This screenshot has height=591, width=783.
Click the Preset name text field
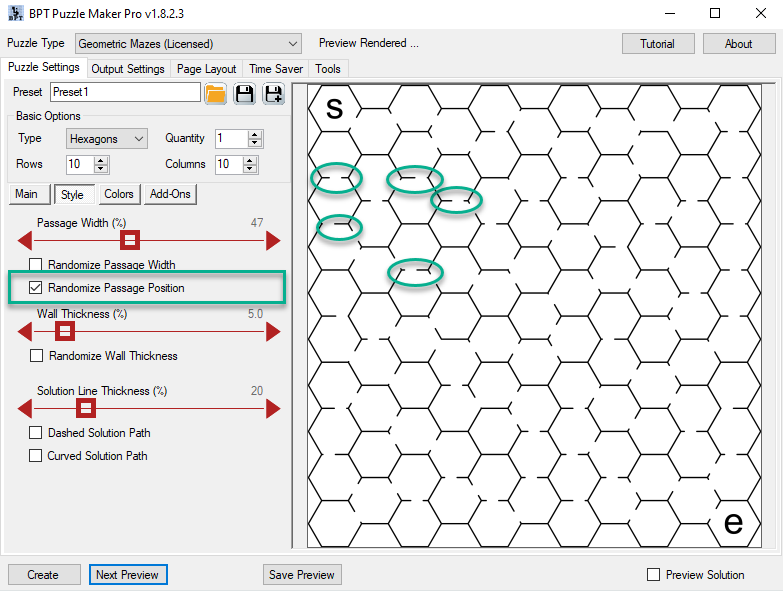point(125,92)
